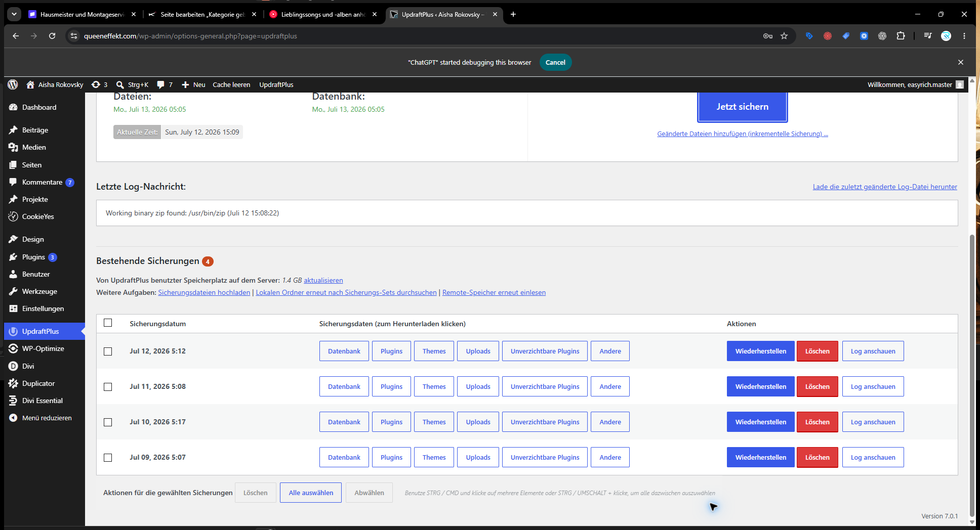Open the Dashboard sidebar icon
The width and height of the screenshot is (980, 530).
tap(13, 107)
